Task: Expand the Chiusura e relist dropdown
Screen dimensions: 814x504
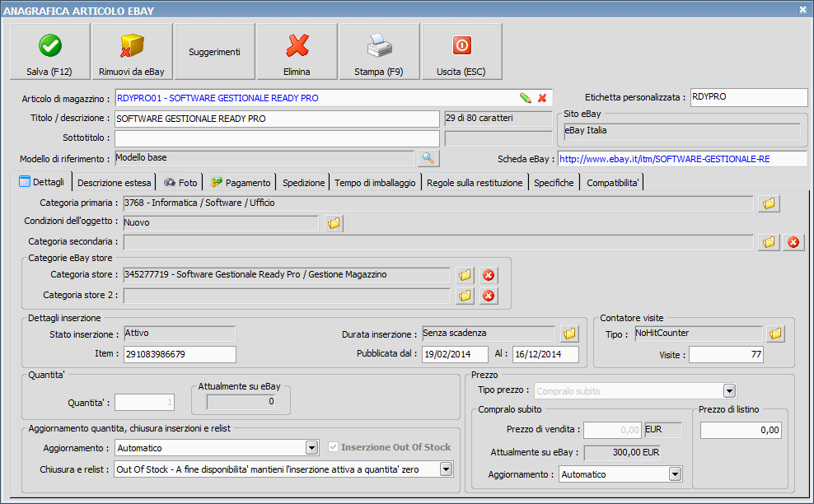Action: pos(446,469)
